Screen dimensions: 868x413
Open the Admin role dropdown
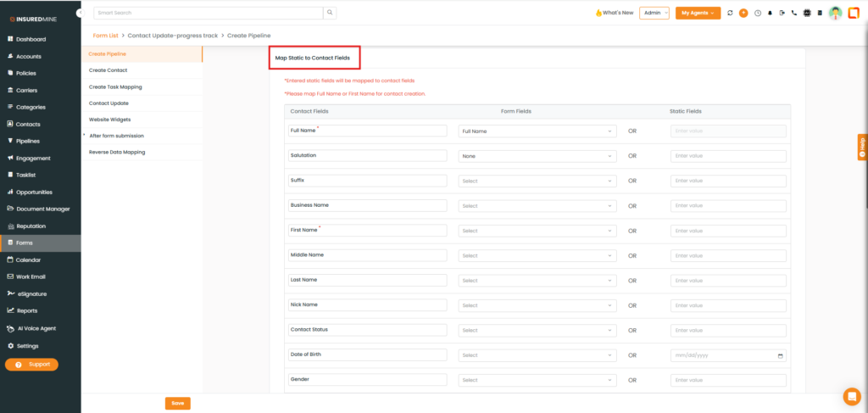(x=654, y=13)
